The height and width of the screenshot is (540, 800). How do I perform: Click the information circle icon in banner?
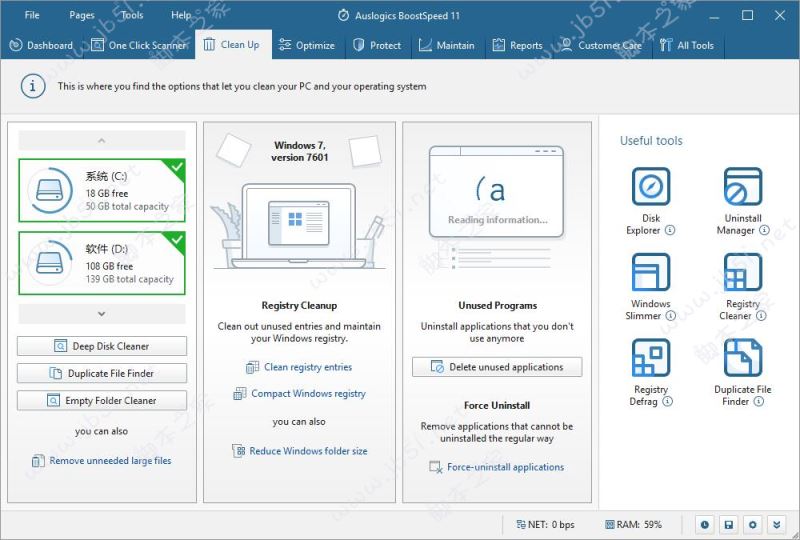(x=33, y=86)
